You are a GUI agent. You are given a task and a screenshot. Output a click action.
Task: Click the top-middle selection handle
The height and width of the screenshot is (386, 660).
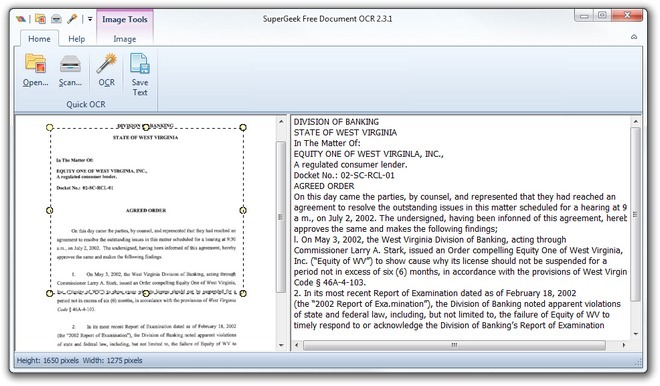click(x=146, y=127)
